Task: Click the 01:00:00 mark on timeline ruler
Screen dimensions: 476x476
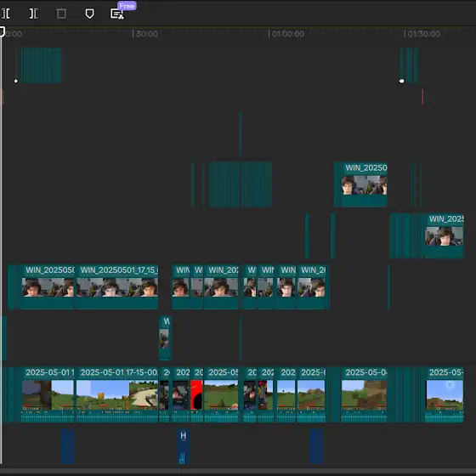Action: (x=287, y=34)
